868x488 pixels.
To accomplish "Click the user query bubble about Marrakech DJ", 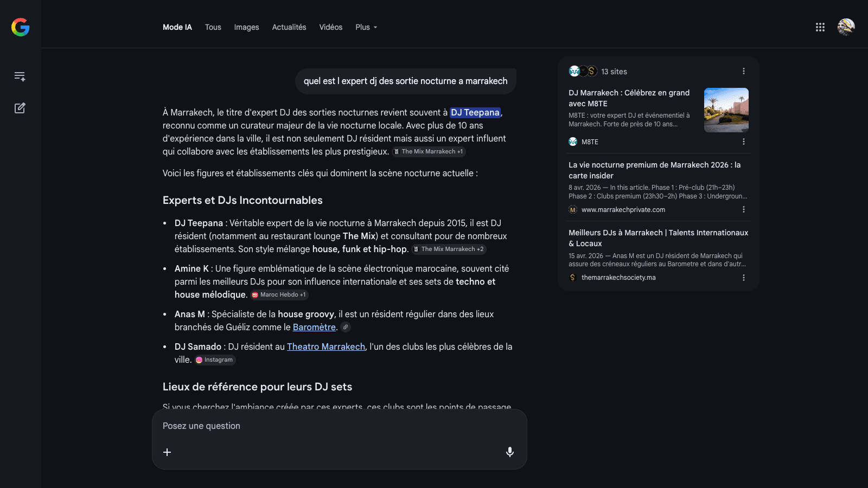I will point(406,81).
